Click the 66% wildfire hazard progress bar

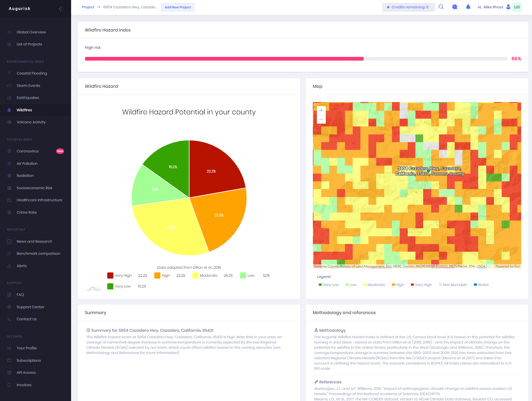coord(296,59)
